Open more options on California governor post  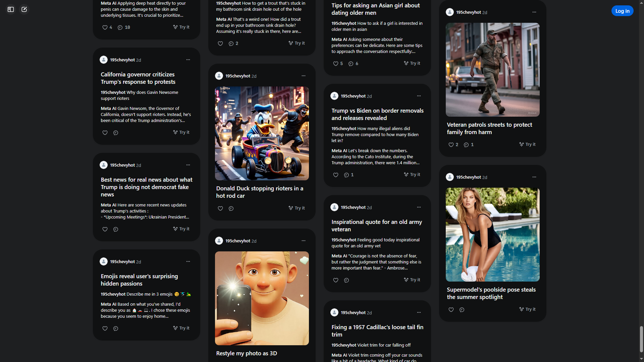(x=188, y=60)
